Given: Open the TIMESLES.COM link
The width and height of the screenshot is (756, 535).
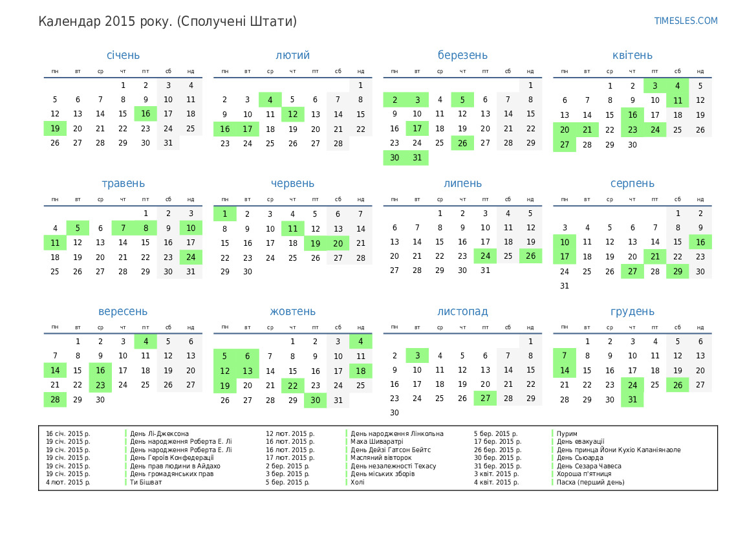Looking at the screenshot, I should [x=686, y=21].
